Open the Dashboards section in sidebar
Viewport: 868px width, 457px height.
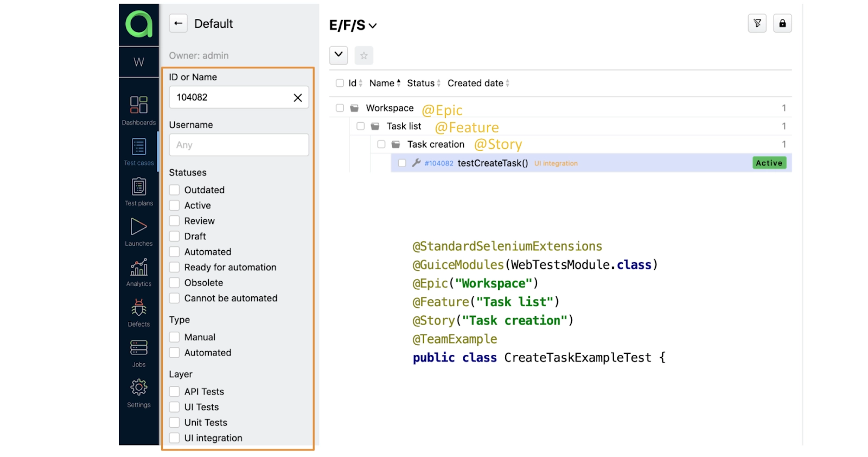pyautogui.click(x=139, y=110)
